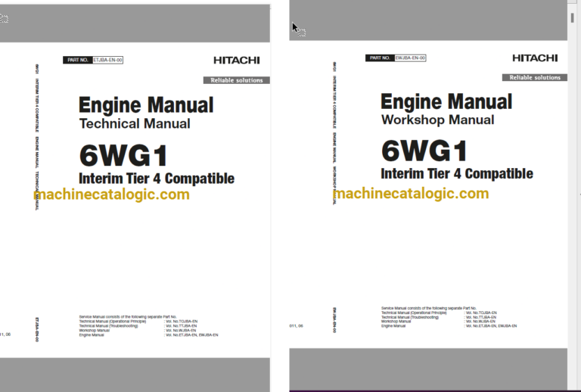The width and height of the screenshot is (581, 392).
Task: Click the 6WG1 model title on right cover
Action: 424,151
